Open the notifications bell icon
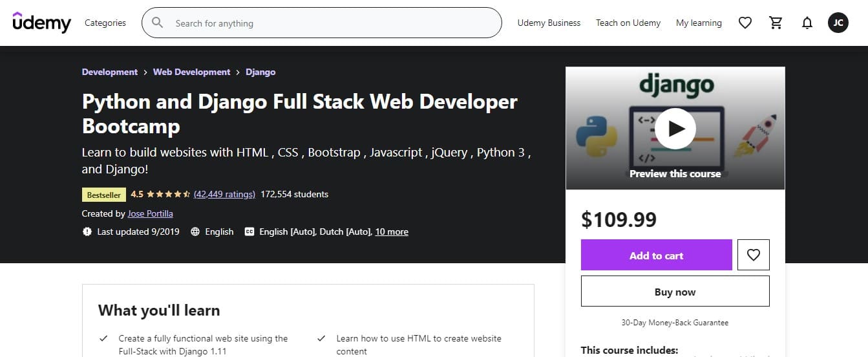The height and width of the screenshot is (357, 868). [x=807, y=23]
